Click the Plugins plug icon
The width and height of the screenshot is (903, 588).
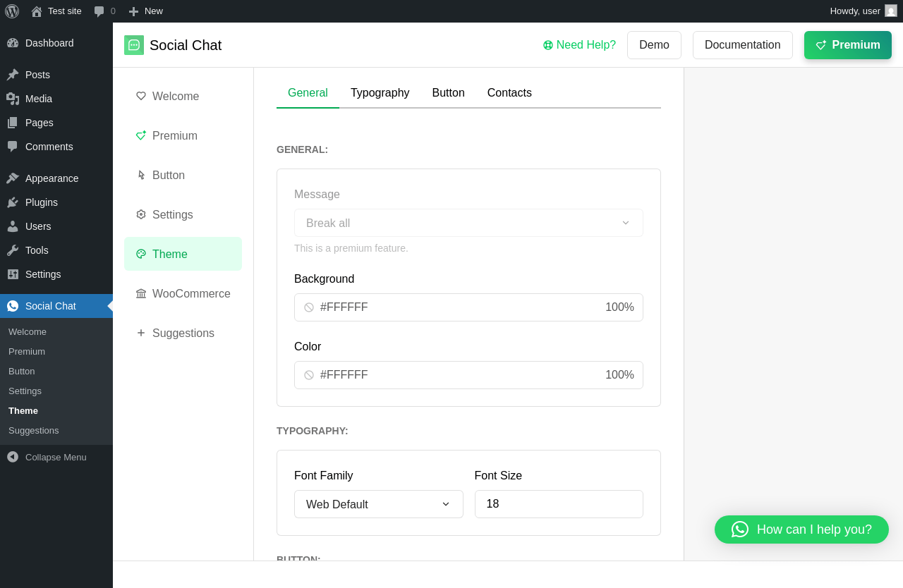point(13,202)
